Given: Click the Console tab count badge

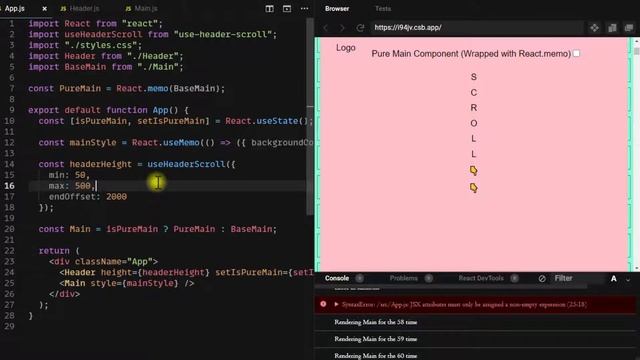Looking at the screenshot, I should [x=359, y=278].
